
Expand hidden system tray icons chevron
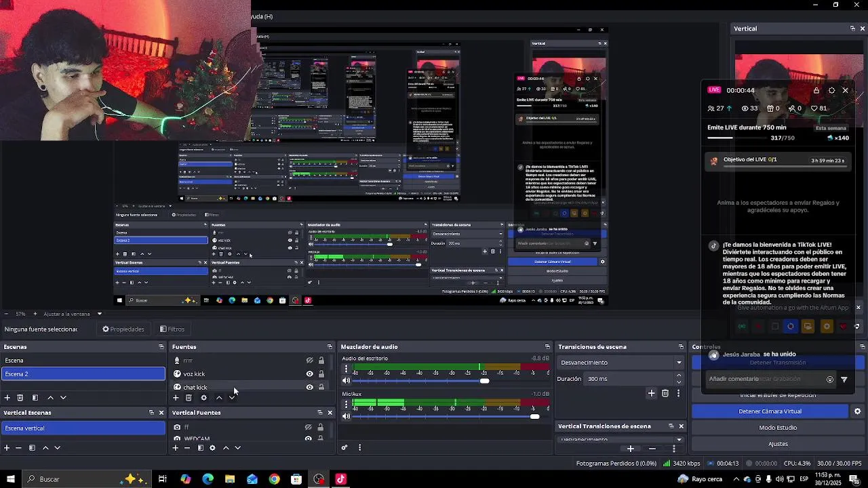tap(736, 479)
